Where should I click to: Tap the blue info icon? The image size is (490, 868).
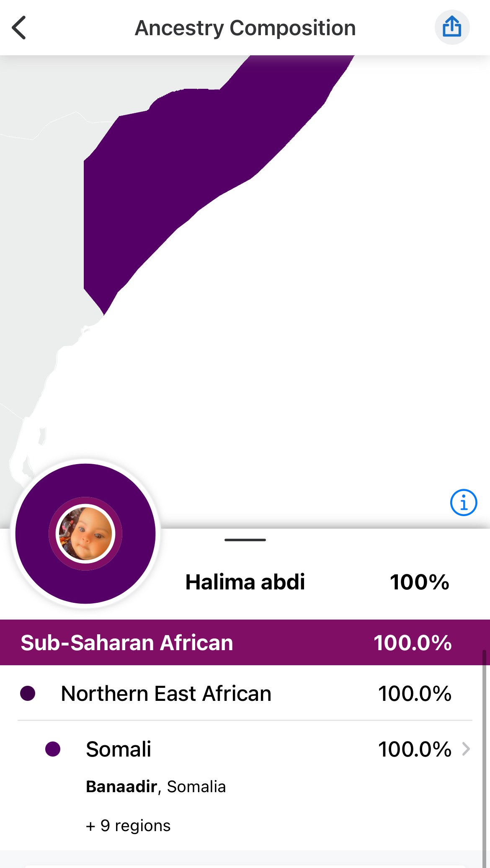463,502
